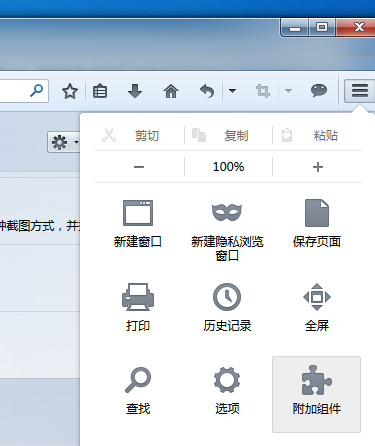Reset zoom by clicking 100%
Viewport: 375px width, 446px height.
pos(228,167)
